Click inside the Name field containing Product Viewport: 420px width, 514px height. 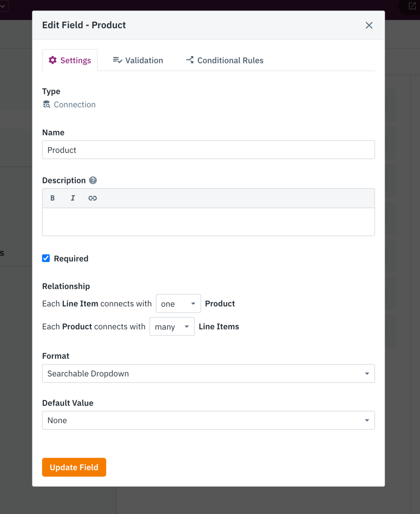click(x=208, y=150)
